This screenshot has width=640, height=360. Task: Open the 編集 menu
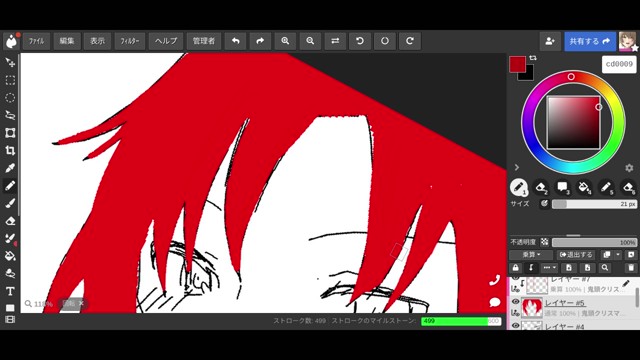[67, 41]
